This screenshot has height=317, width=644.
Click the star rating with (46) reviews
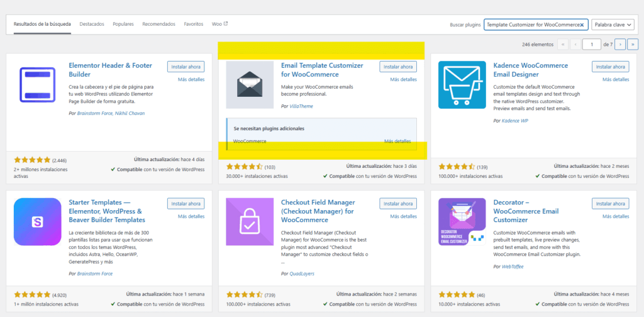457,295
